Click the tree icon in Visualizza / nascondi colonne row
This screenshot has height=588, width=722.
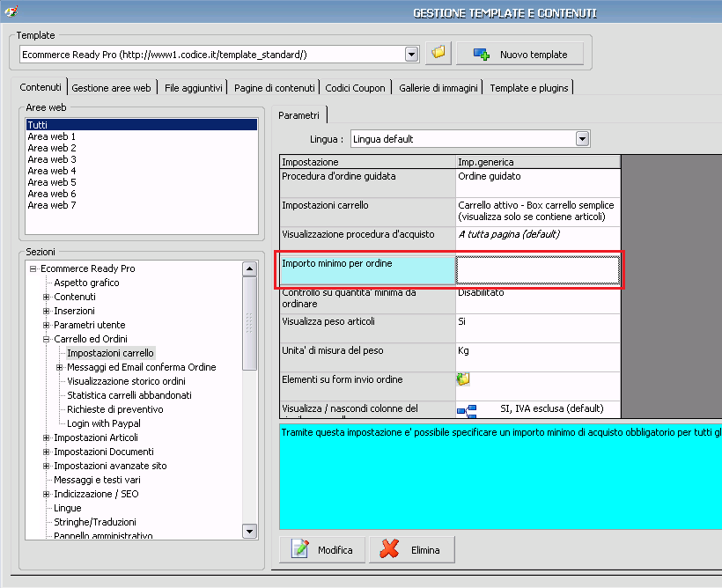467,410
